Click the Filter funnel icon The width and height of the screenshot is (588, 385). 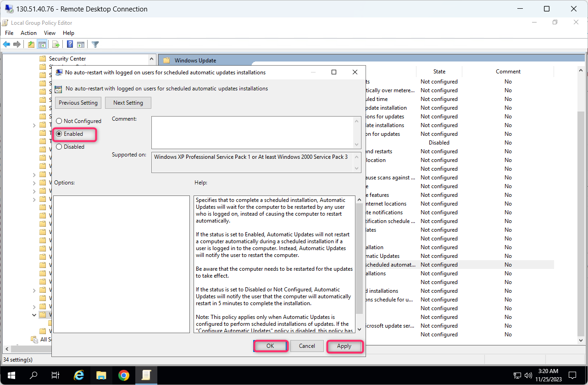point(95,45)
